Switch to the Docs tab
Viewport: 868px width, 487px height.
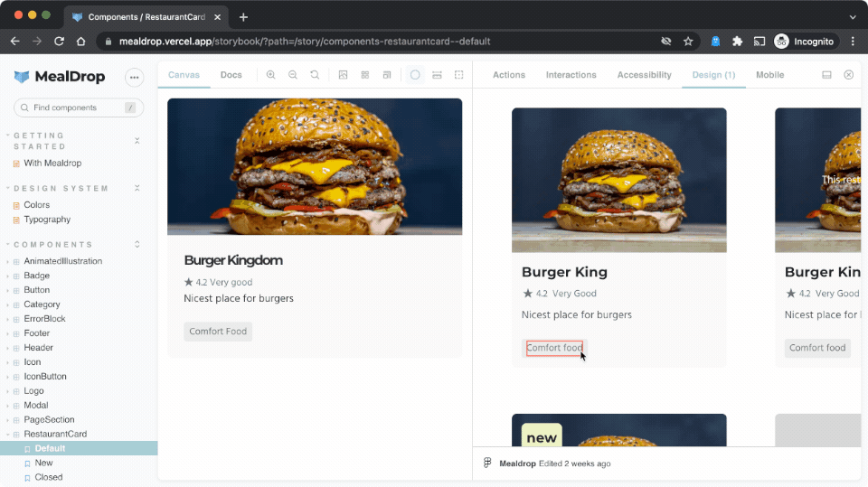(x=231, y=75)
